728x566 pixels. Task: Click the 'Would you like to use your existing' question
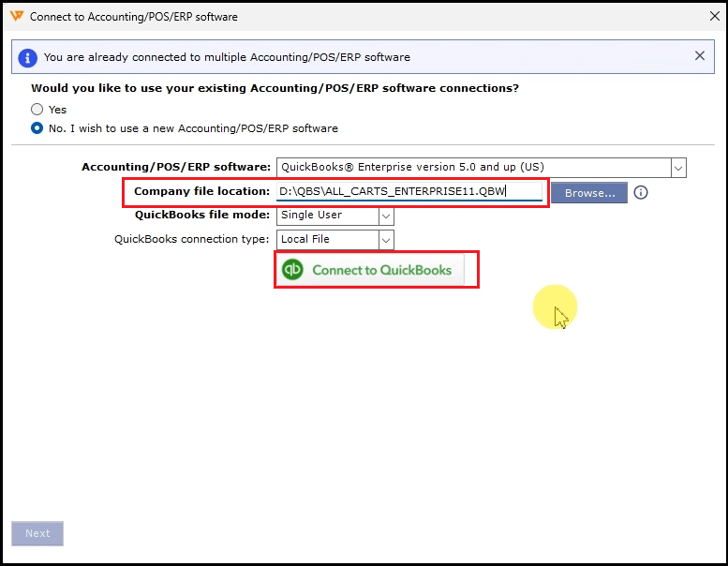[275, 88]
